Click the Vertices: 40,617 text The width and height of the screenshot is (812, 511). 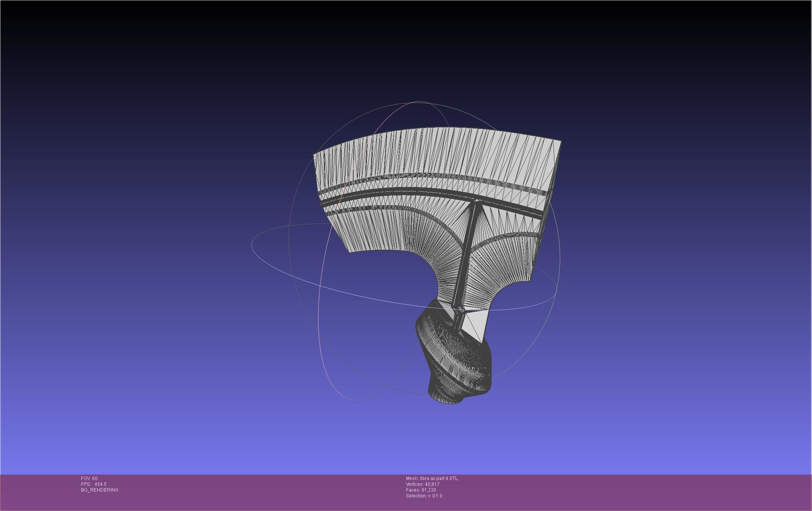click(x=422, y=484)
